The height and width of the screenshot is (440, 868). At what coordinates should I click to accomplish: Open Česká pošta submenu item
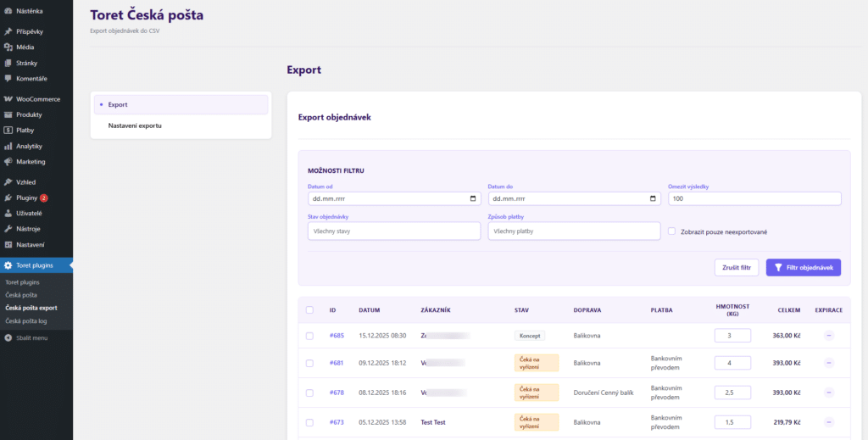point(21,295)
